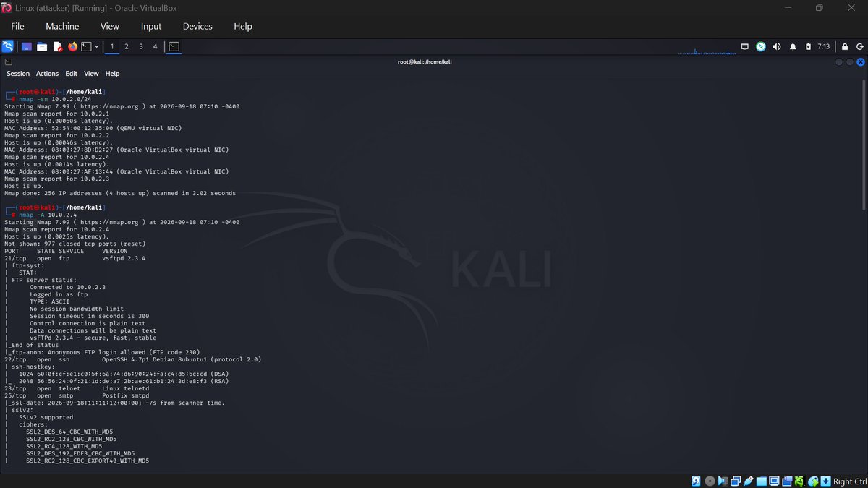Open the file manager from the panel
The width and height of the screenshot is (868, 488).
coord(42,47)
